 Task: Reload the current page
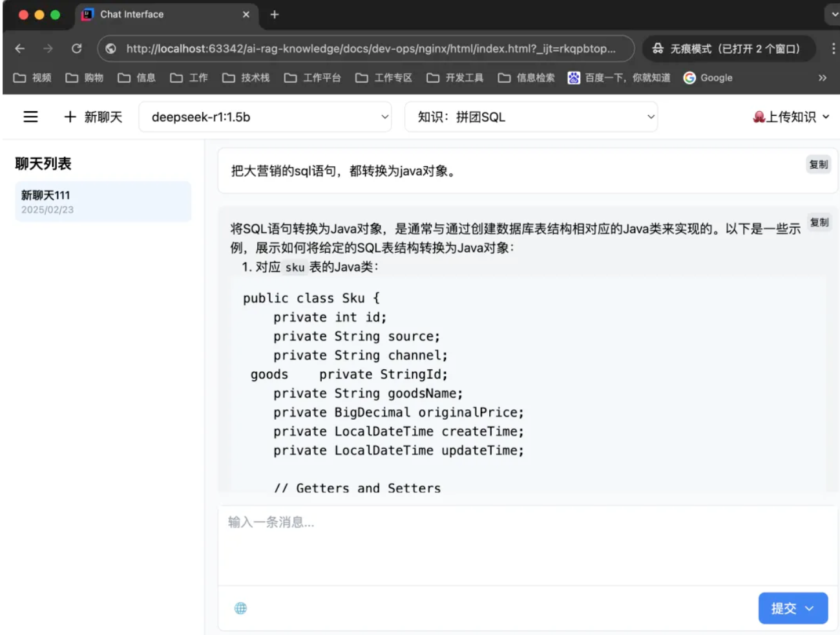[x=76, y=48]
